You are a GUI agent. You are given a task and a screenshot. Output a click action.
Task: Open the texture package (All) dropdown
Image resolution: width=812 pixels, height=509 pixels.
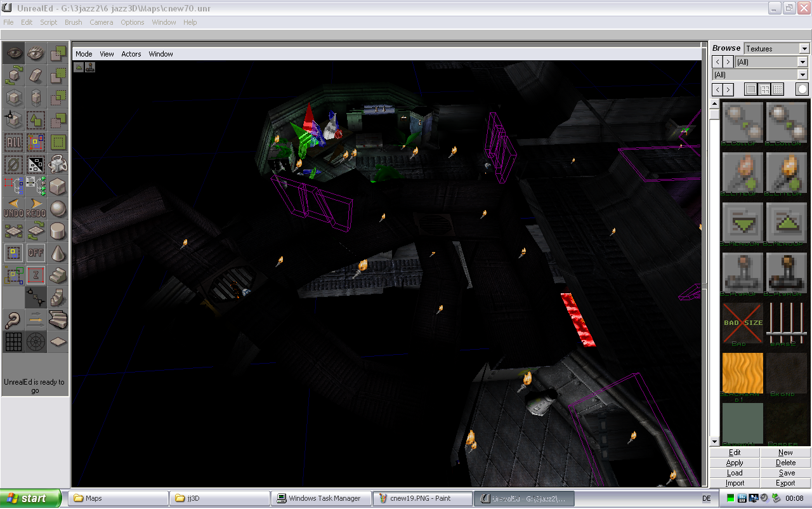tap(802, 62)
